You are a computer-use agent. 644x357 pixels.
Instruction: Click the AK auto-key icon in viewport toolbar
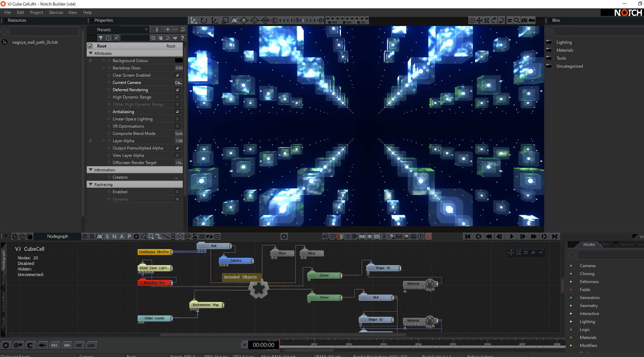click(234, 20)
